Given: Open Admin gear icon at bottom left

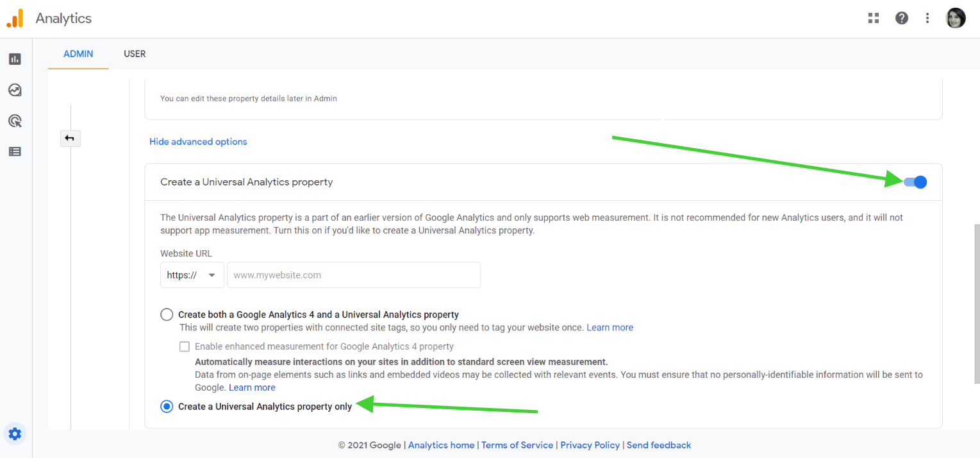Looking at the screenshot, I should [x=15, y=434].
